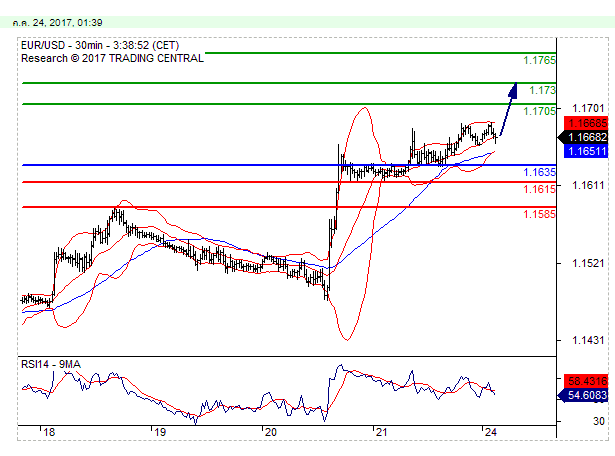615x456 pixels.
Task: Click the green resistance label 1.173
Action: pos(542,90)
